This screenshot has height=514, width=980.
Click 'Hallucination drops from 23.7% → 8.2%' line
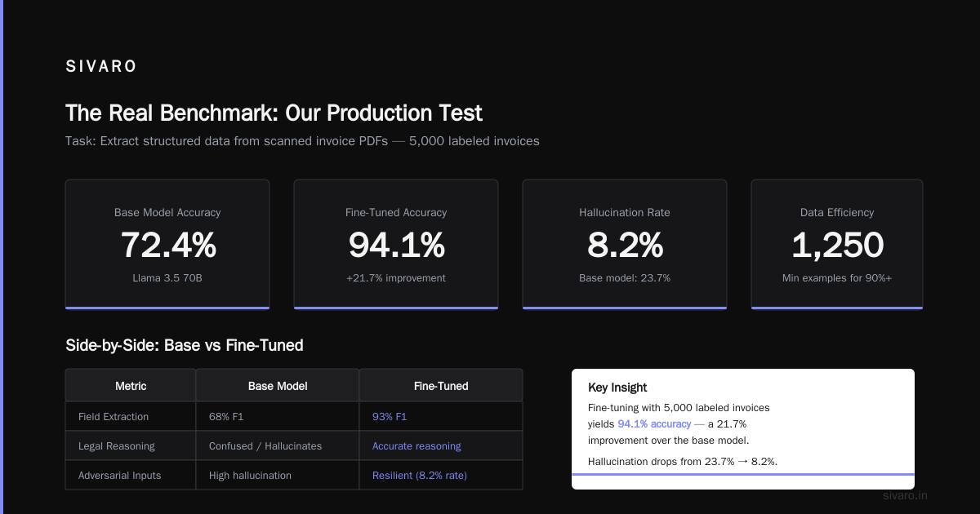[683, 461]
